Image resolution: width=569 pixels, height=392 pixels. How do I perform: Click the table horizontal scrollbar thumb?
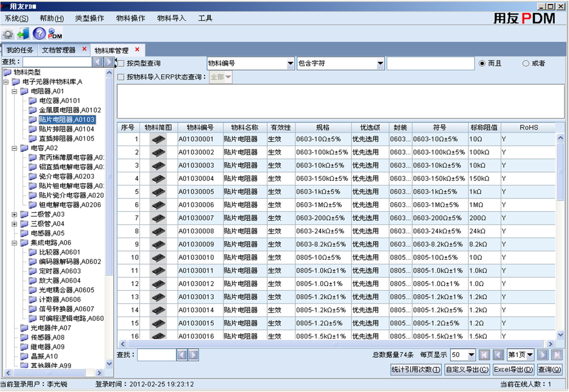pyautogui.click(x=335, y=344)
